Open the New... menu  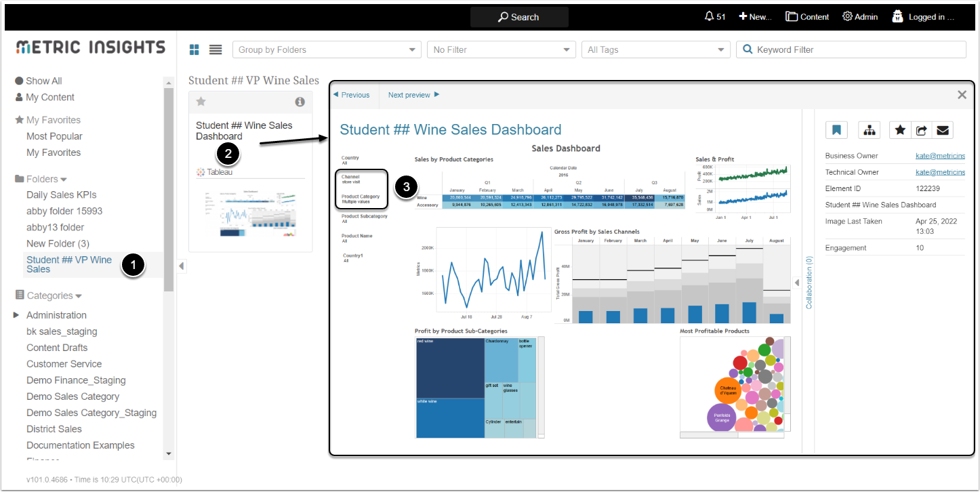pos(755,17)
